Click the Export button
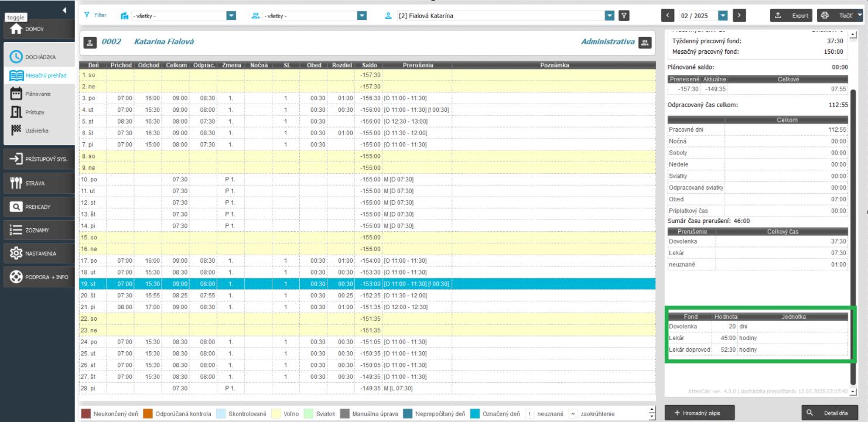The image size is (868, 422). pos(791,16)
